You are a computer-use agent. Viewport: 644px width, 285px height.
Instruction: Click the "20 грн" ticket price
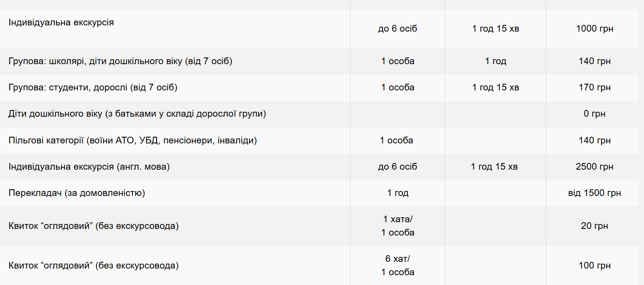(594, 226)
